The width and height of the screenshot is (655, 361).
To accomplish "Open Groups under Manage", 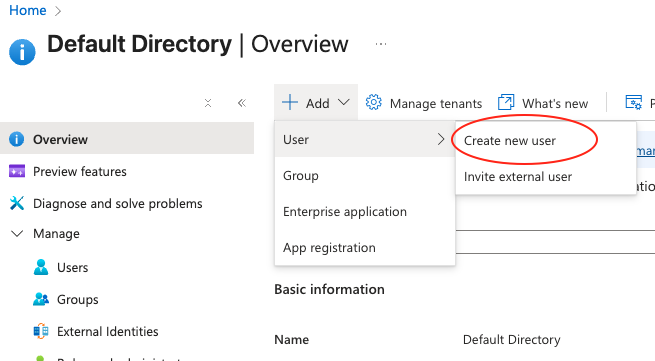I will (78, 300).
